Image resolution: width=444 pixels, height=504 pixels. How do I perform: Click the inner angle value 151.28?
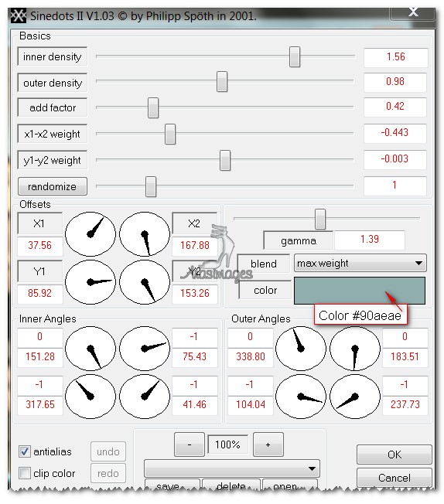pos(40,357)
